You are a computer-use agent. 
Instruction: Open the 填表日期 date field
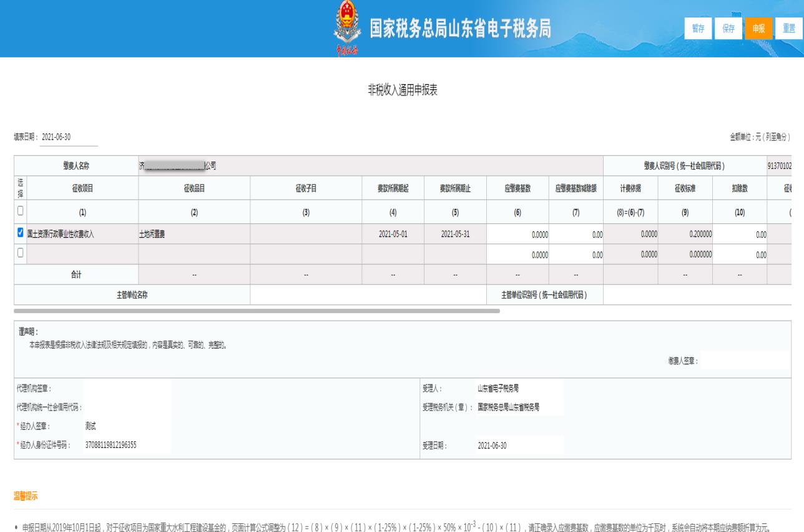(x=69, y=137)
